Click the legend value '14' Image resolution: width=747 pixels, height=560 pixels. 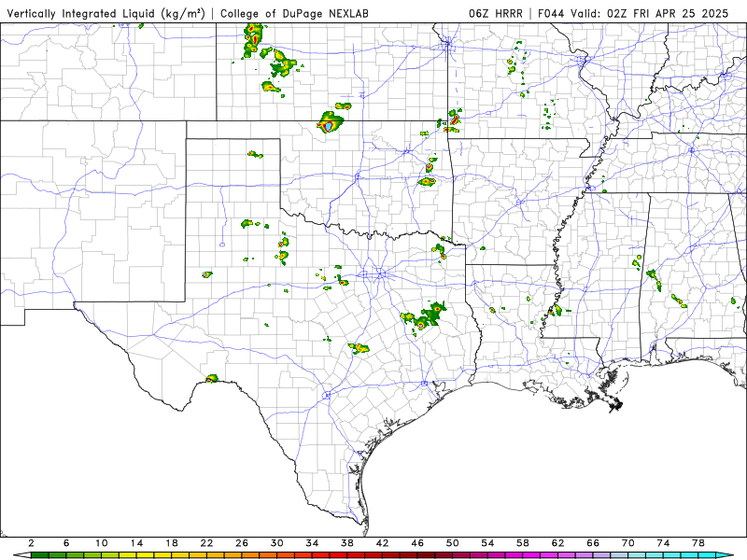tap(136, 543)
